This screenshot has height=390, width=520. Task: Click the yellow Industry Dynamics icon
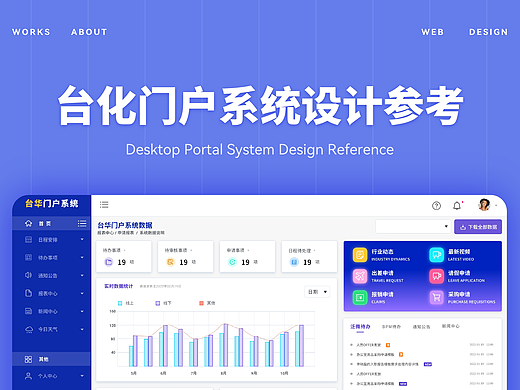coord(360,255)
